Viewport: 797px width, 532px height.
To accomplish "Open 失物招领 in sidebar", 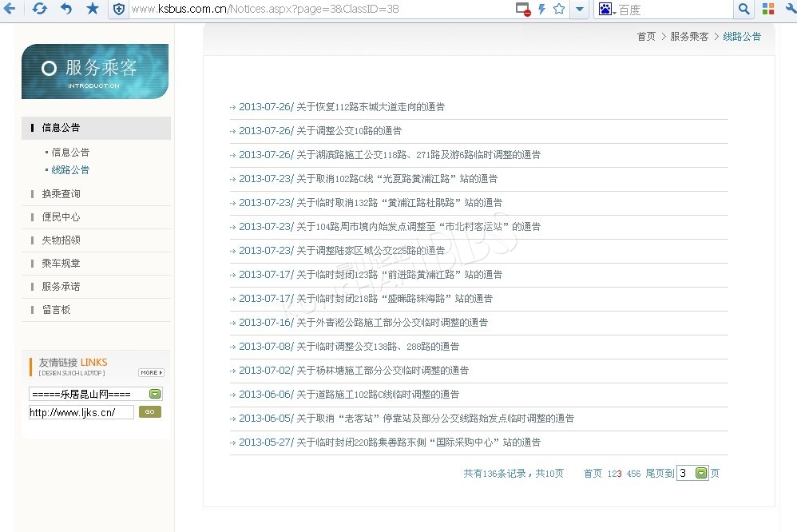I will (x=61, y=240).
